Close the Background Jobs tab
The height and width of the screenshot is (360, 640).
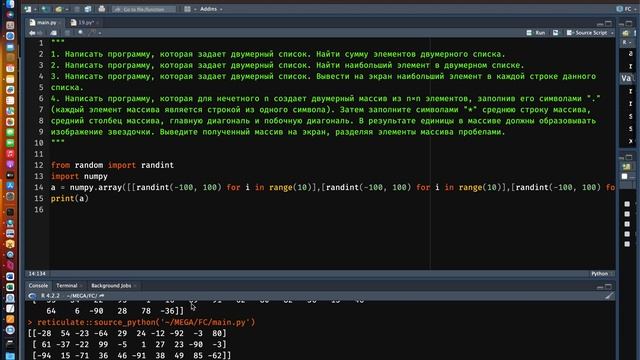135,286
